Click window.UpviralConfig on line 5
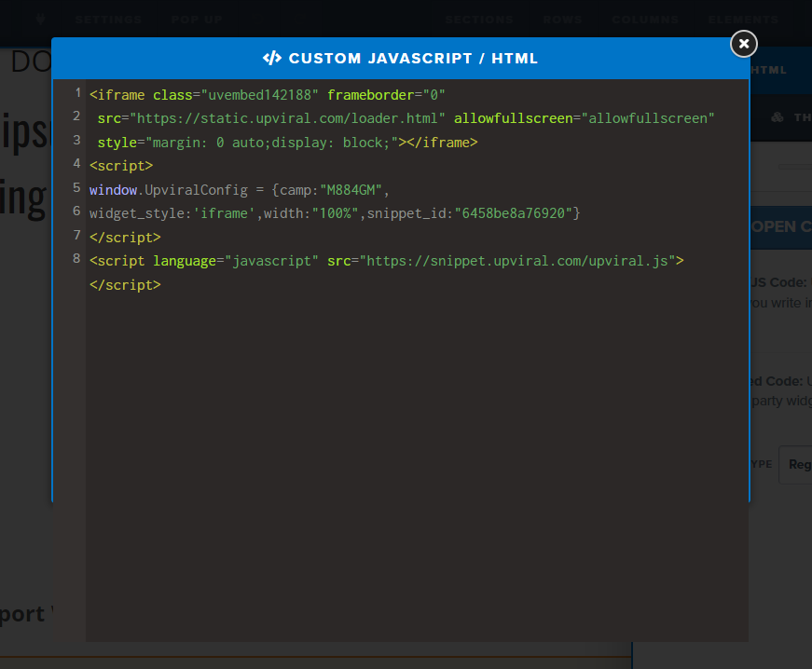Viewport: 812px width, 669px height. coord(169,190)
